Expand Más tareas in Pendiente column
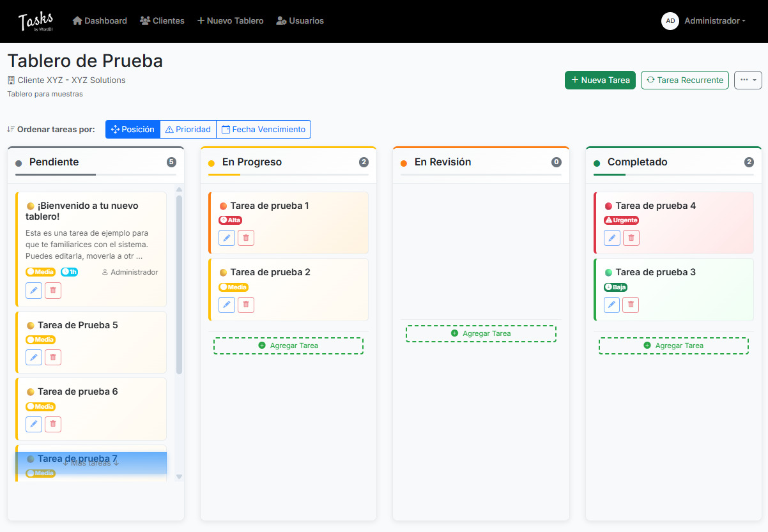The height and width of the screenshot is (532, 768). pyautogui.click(x=91, y=463)
